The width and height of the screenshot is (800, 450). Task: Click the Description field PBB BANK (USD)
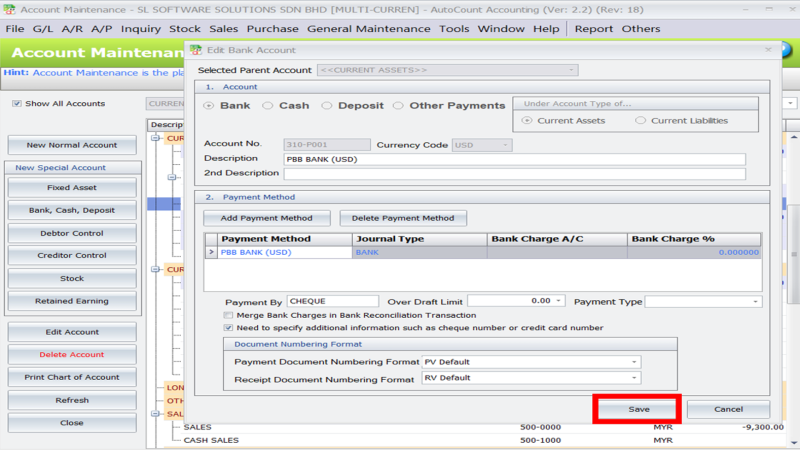click(514, 159)
